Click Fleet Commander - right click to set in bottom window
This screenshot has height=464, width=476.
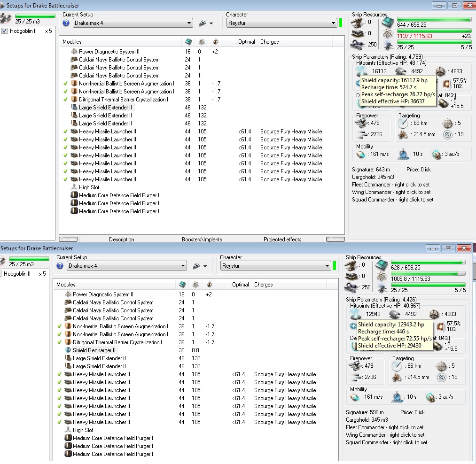pyautogui.click(x=385, y=427)
